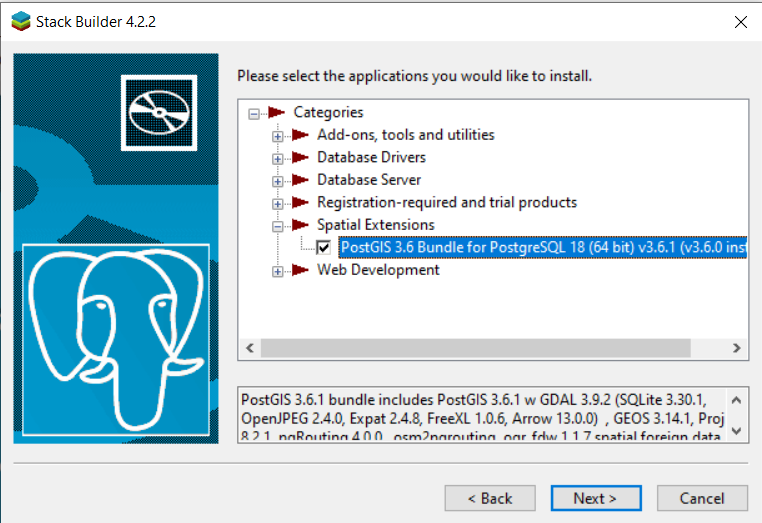The width and height of the screenshot is (762, 523).
Task: Click the PostgreSQL elephant logo image
Action: (116, 339)
